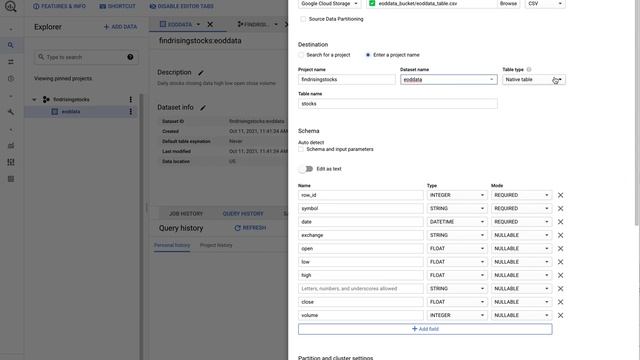
Task: Collapse the findrisingstocks project tree
Action: coord(34,99)
